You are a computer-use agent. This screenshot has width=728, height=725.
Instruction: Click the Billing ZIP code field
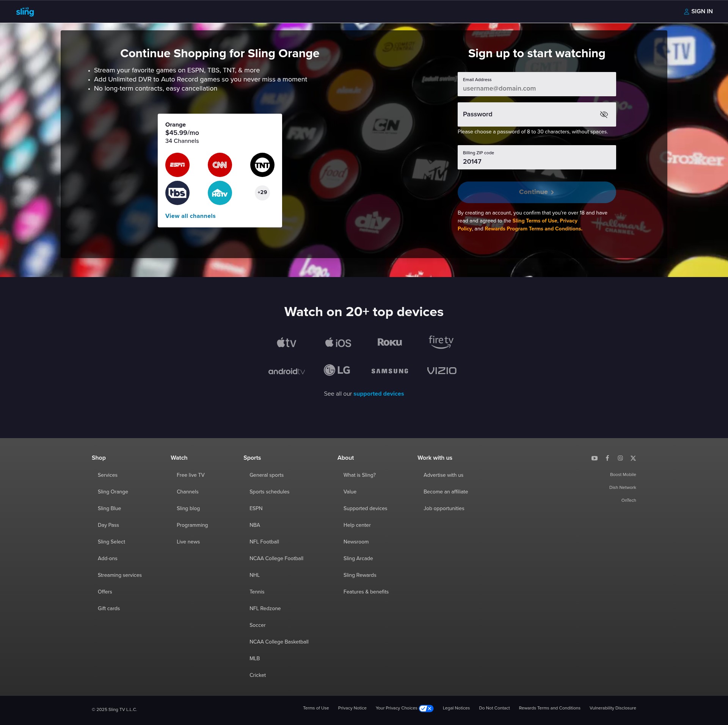537,157
